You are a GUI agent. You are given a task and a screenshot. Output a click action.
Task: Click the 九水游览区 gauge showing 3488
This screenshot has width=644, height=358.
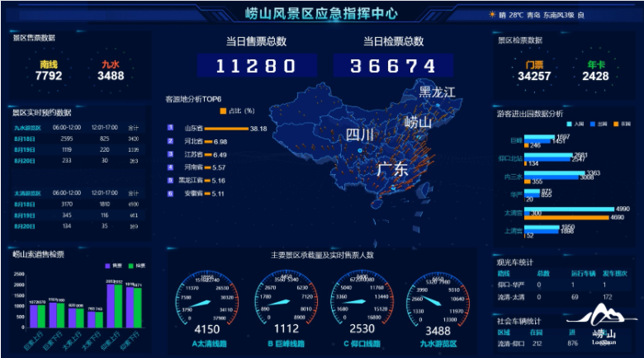(x=437, y=299)
